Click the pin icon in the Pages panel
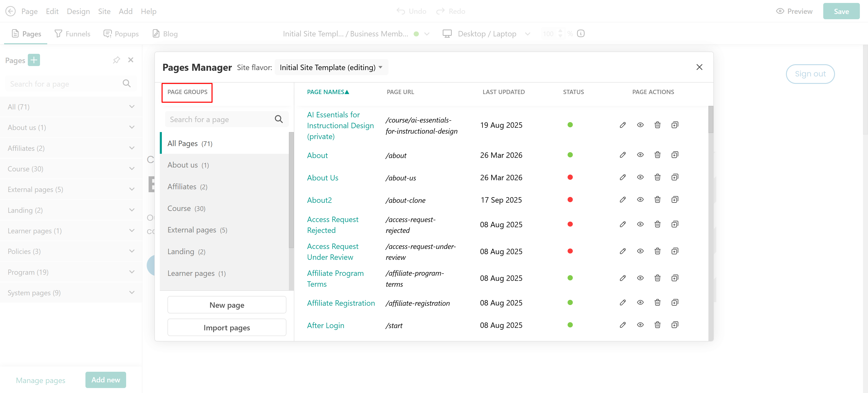 116,60
